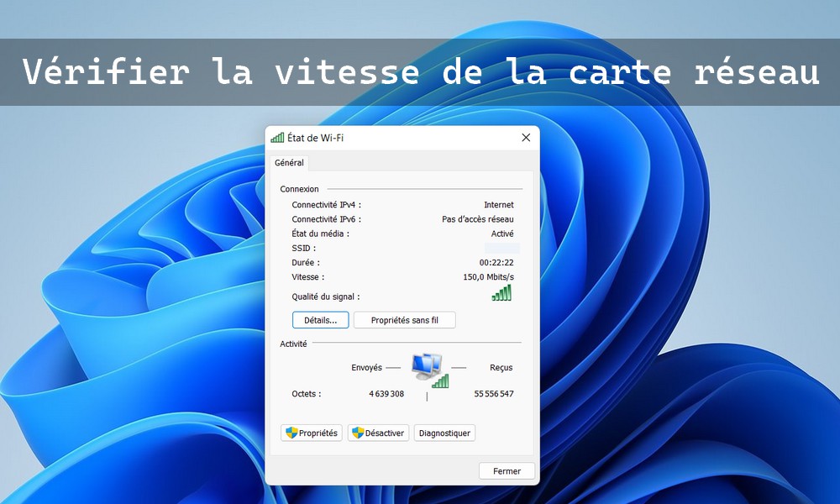Click the Connectivité IPv6 : label
Screen dimensions: 840x504
pos(326,219)
